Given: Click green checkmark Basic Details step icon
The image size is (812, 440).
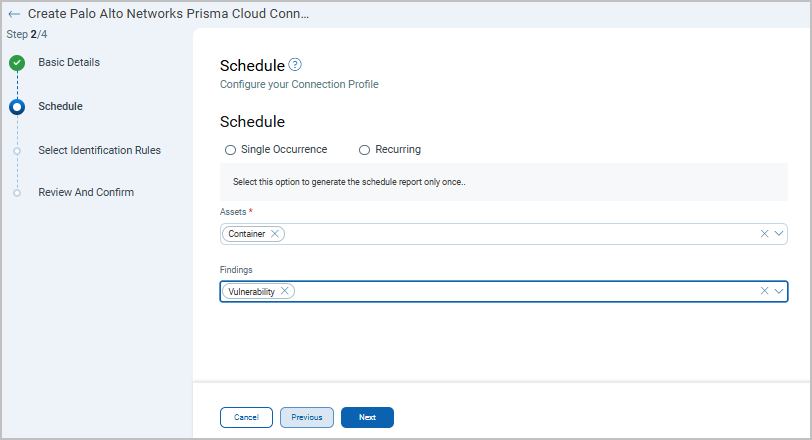Looking at the screenshot, I should (x=17, y=63).
